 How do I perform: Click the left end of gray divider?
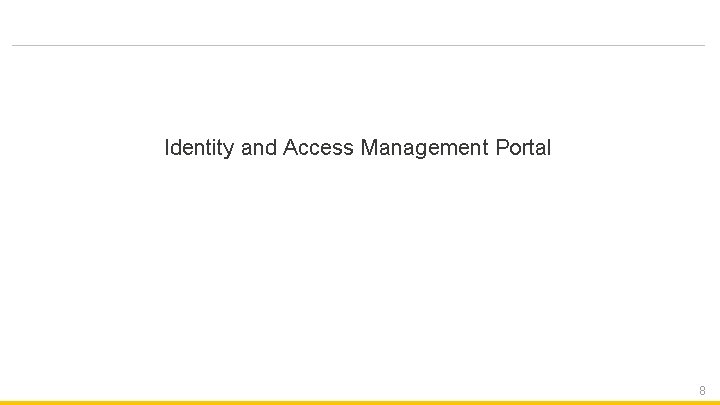point(14,45)
